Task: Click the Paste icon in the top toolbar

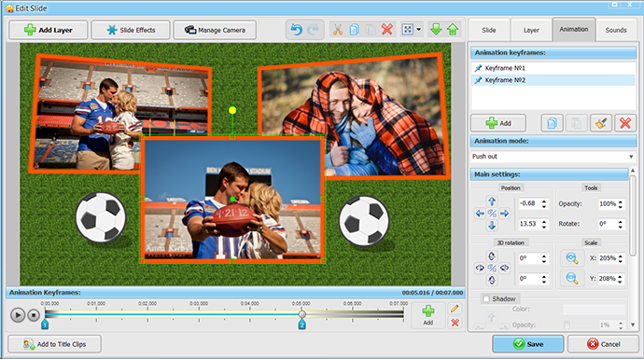Action: point(371,30)
